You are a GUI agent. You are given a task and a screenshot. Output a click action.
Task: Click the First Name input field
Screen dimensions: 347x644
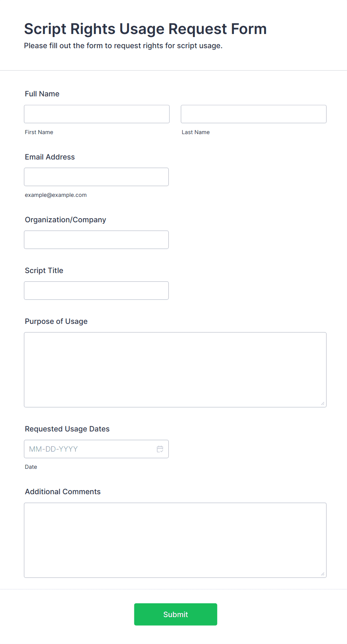[x=97, y=114]
